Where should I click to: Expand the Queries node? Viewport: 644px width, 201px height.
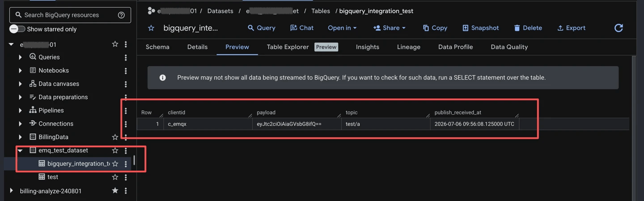pyautogui.click(x=20, y=57)
